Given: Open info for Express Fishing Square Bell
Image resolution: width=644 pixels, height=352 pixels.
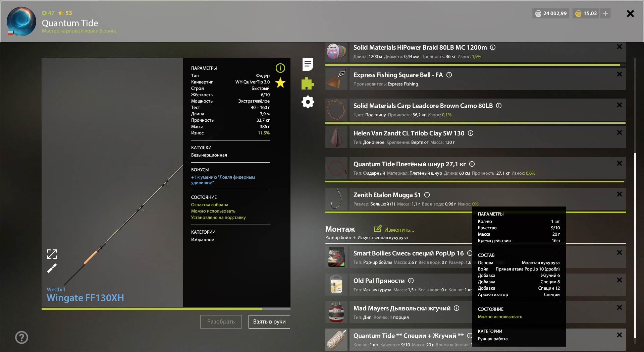Looking at the screenshot, I should [449, 75].
